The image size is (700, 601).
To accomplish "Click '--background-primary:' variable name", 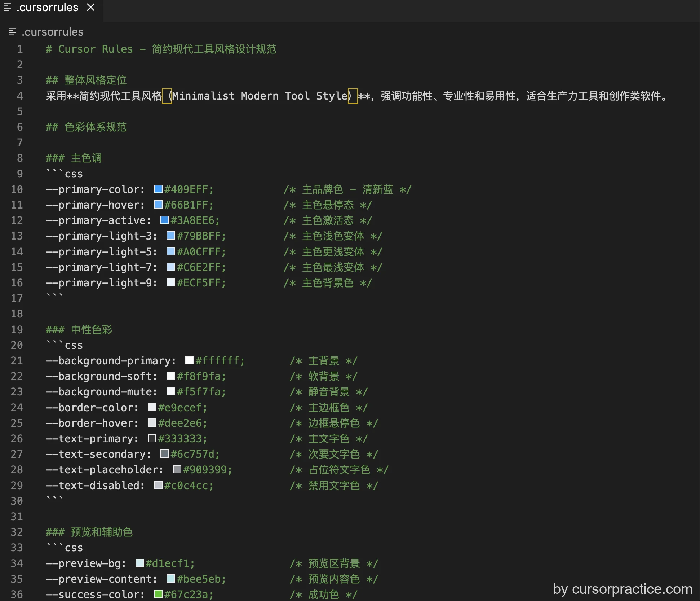I will pos(111,360).
